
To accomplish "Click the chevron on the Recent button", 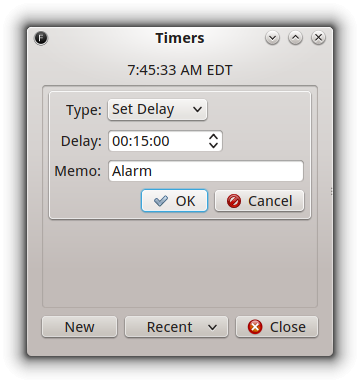I will (212, 327).
